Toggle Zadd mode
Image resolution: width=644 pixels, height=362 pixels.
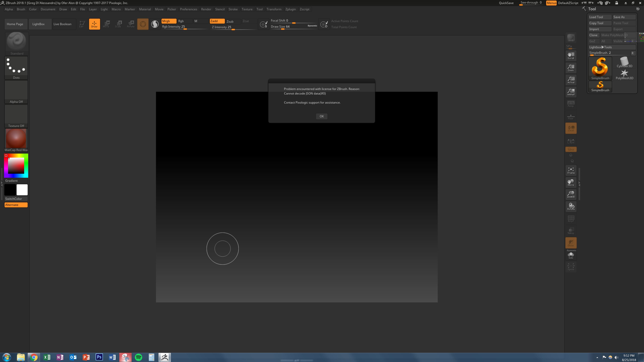pyautogui.click(x=217, y=21)
